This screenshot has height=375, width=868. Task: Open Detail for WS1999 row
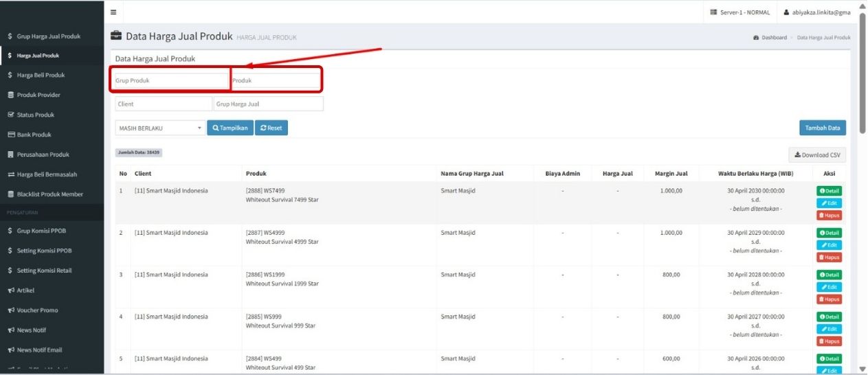(829, 275)
